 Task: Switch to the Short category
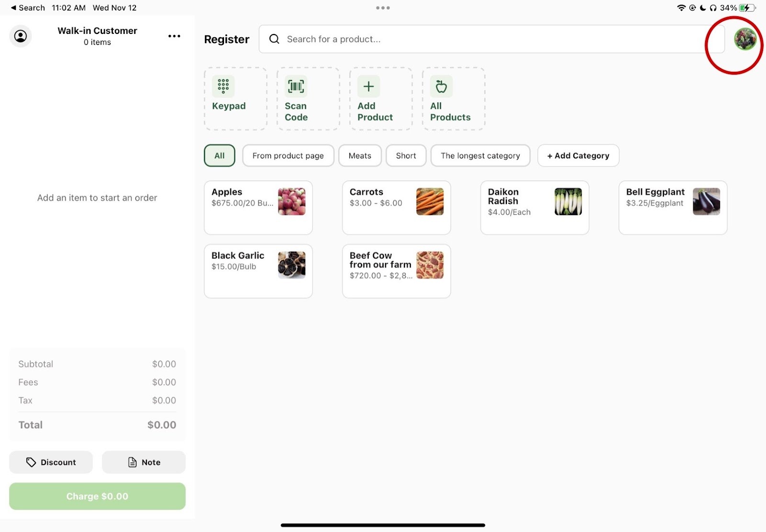[x=406, y=155]
